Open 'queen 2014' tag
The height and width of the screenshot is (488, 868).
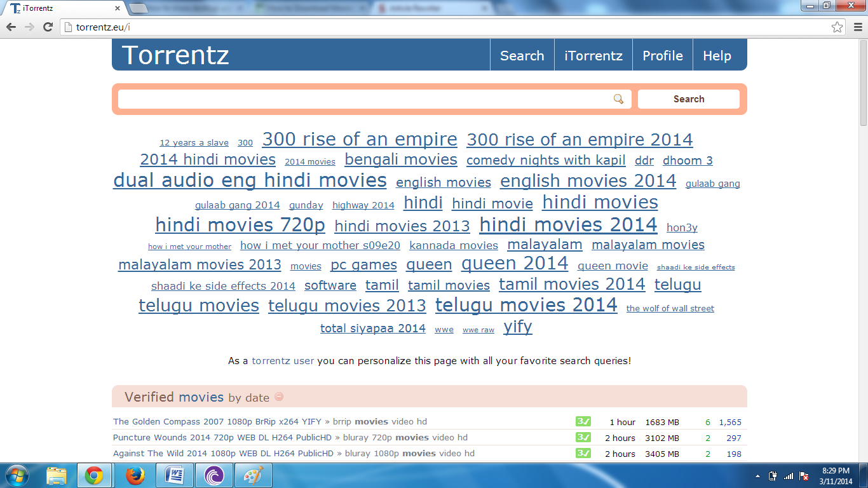point(515,264)
